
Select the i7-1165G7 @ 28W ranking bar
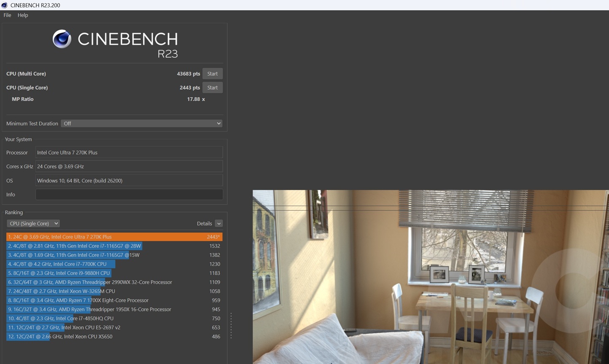(75, 246)
